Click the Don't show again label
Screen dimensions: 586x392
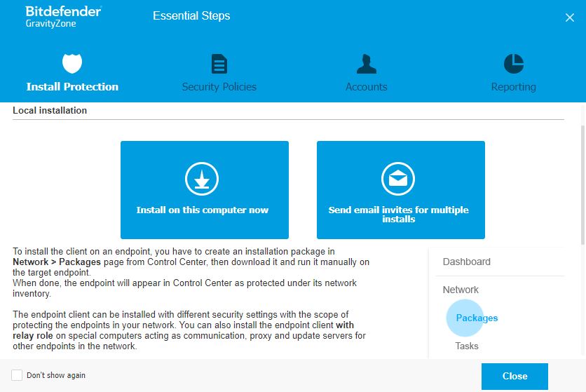[x=56, y=375]
